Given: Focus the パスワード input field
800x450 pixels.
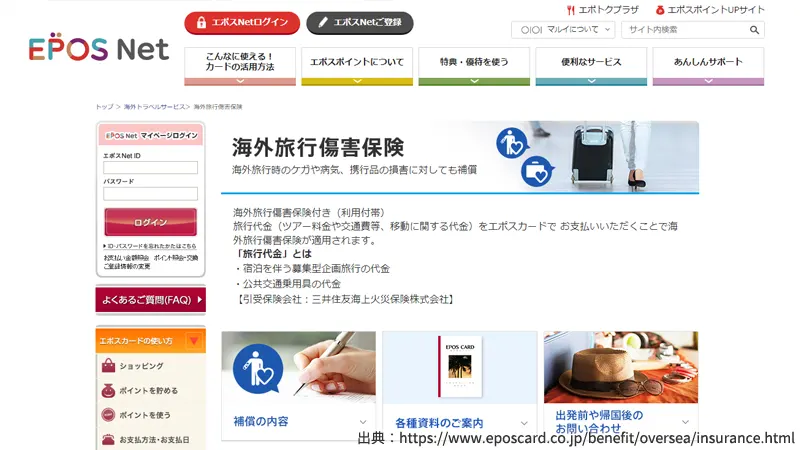Looking at the screenshot, I should [151, 193].
